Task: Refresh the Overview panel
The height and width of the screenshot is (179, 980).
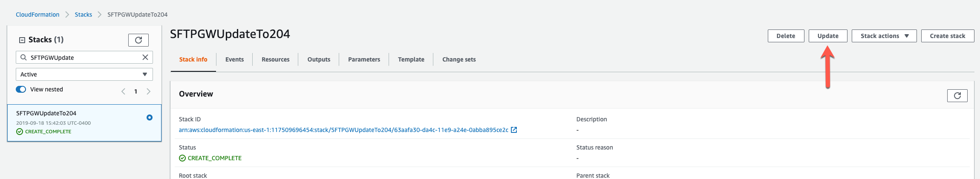Action: [957, 96]
